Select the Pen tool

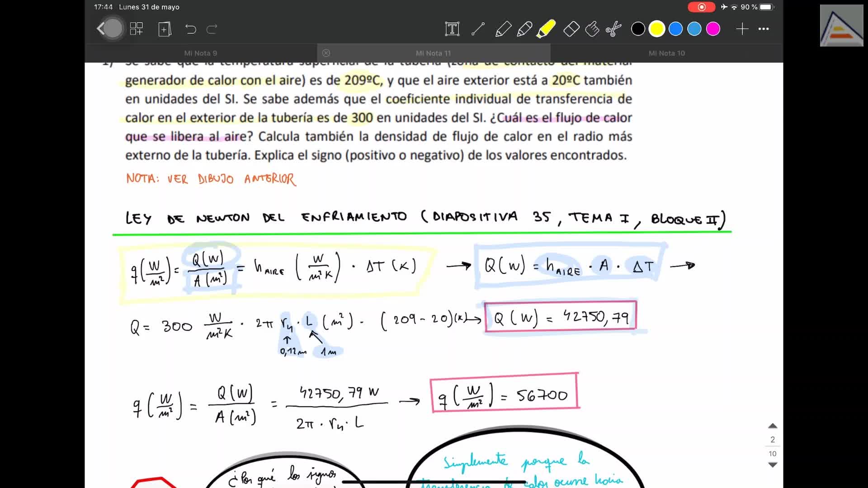pos(503,29)
